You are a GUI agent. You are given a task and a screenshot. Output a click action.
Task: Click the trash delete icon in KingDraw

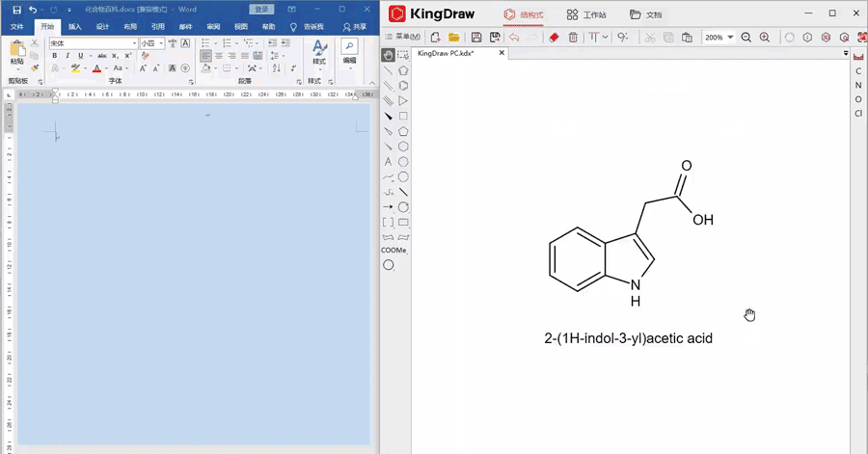pos(573,37)
